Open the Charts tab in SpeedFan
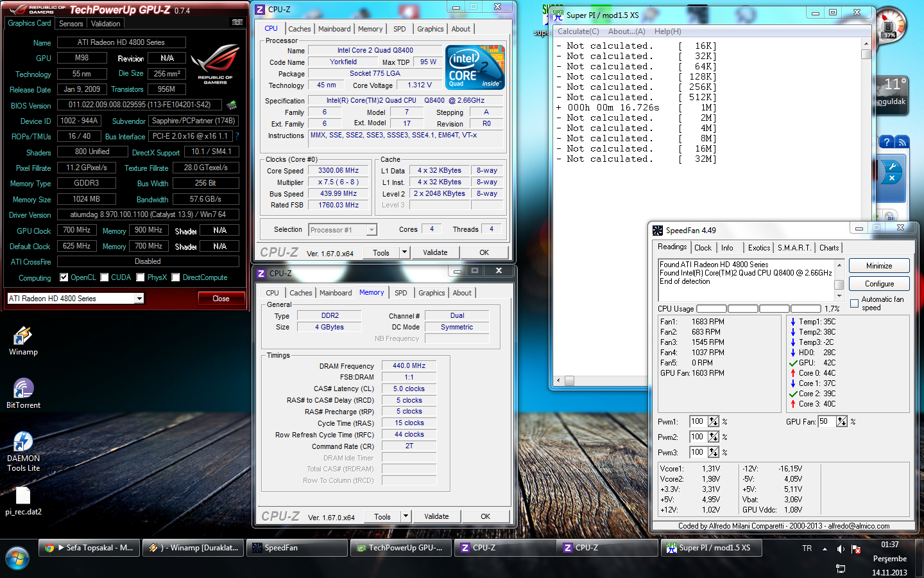 click(829, 248)
